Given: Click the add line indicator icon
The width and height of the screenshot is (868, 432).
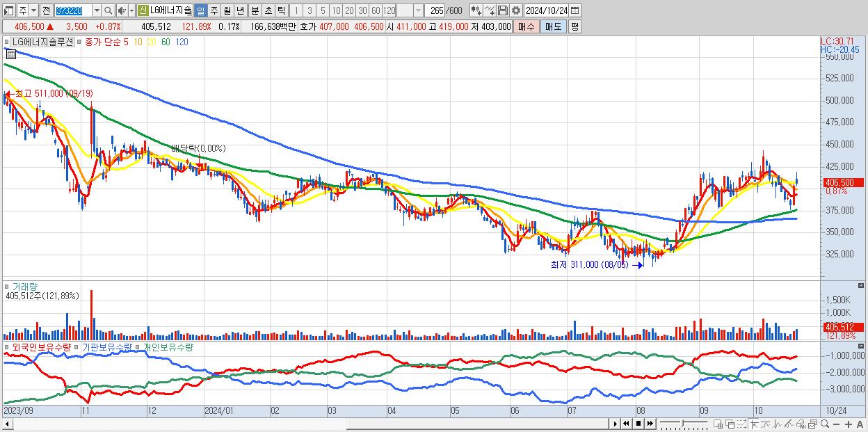Looking at the screenshot, I should click(490, 11).
